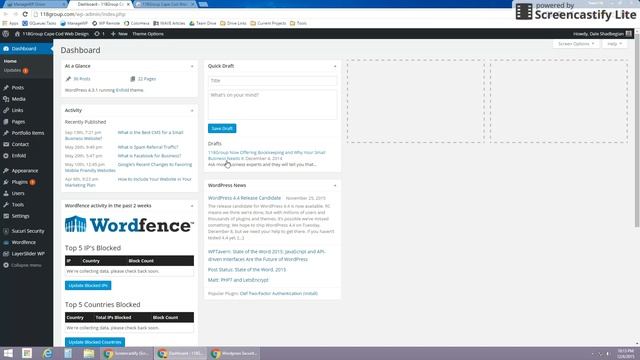Collapse the WordPress News widget
This screenshot has height=360, width=640.
(x=335, y=186)
